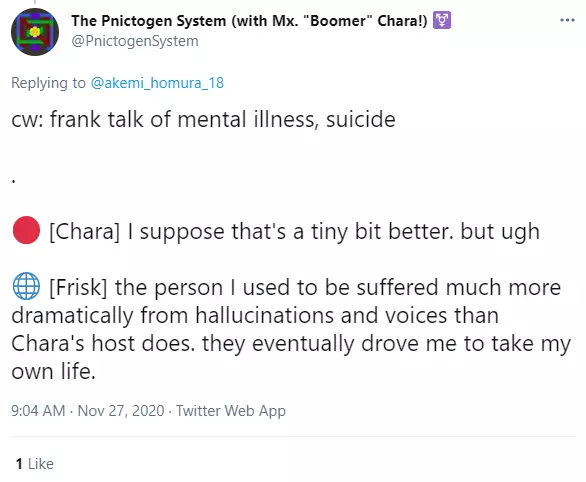This screenshot has height=482, width=586.
Task: Click the red circle emoji before Chara
Action: [26, 230]
